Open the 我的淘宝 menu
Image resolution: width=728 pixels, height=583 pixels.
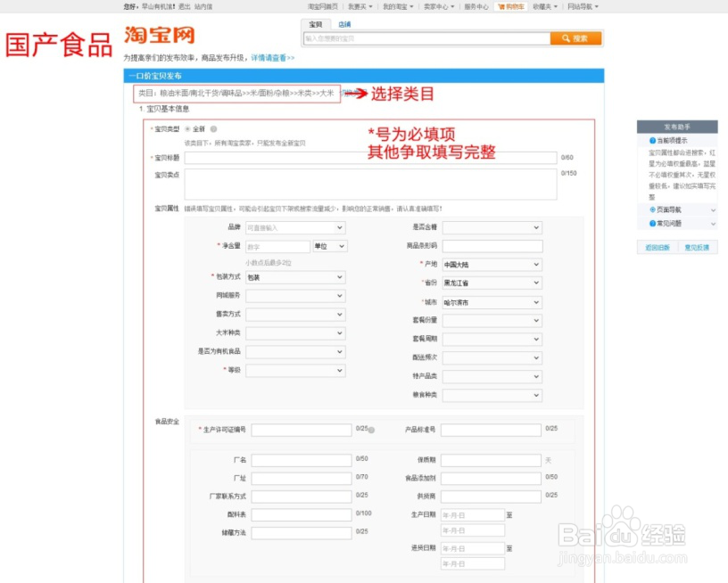tap(395, 7)
